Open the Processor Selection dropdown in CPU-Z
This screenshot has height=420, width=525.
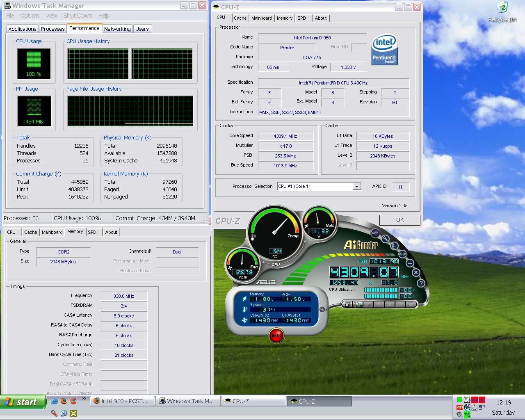point(356,186)
